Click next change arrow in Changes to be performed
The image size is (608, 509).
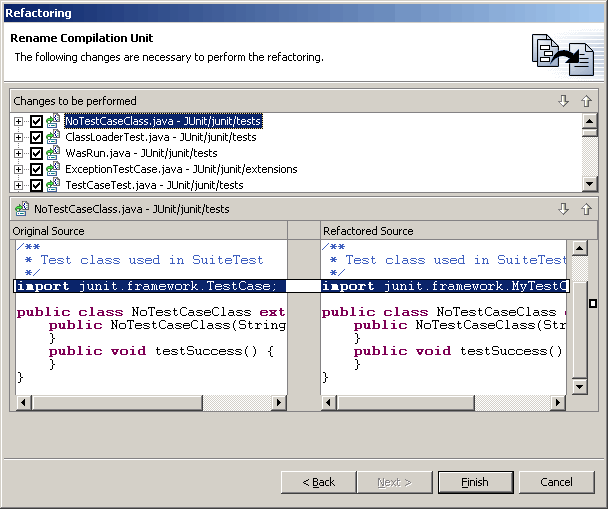pyautogui.click(x=564, y=101)
